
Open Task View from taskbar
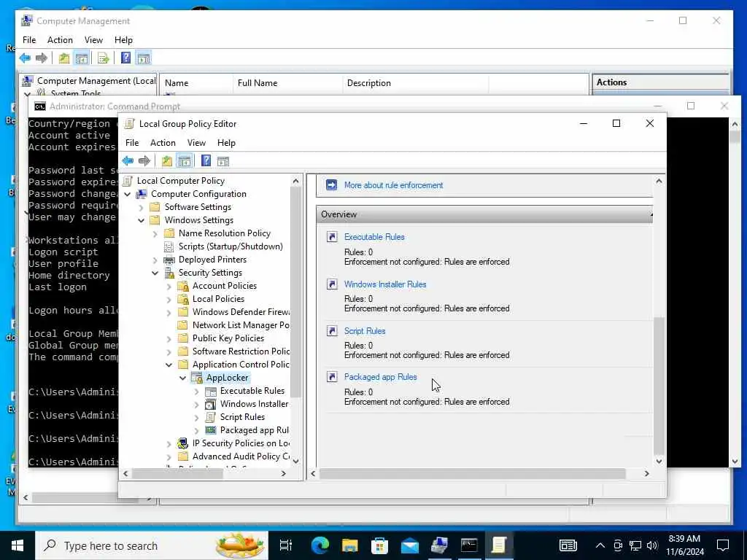(286, 545)
